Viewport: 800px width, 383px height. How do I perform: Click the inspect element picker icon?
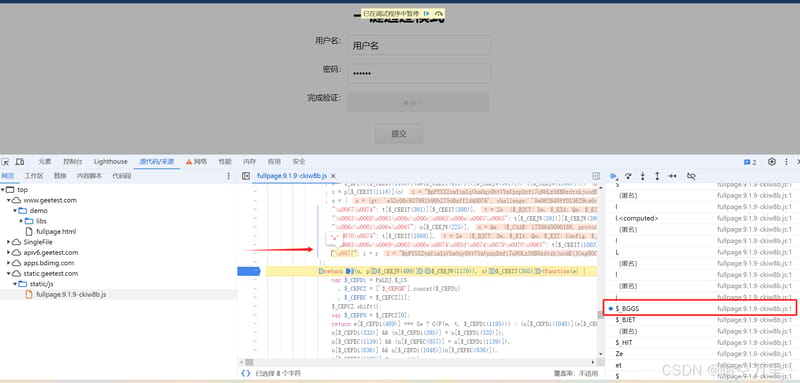(x=5, y=162)
